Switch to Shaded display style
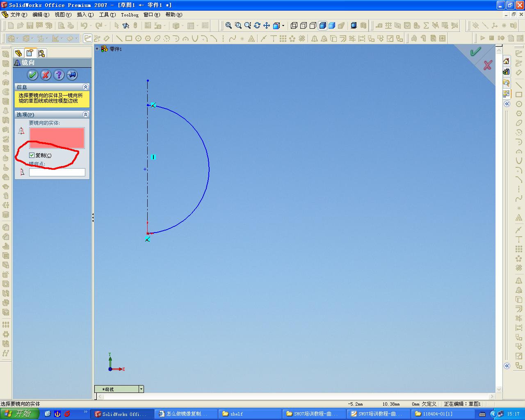525x420 pixels. pyautogui.click(x=332, y=25)
